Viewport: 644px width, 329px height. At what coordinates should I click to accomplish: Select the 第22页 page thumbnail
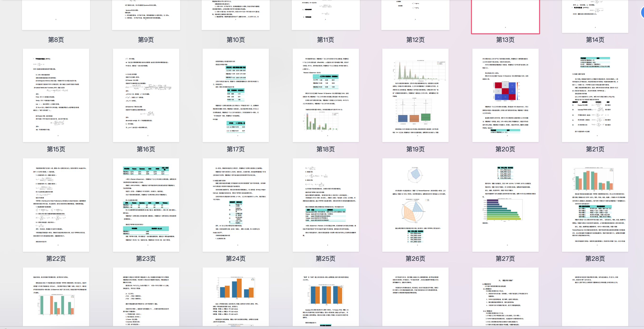pyautogui.click(x=56, y=205)
